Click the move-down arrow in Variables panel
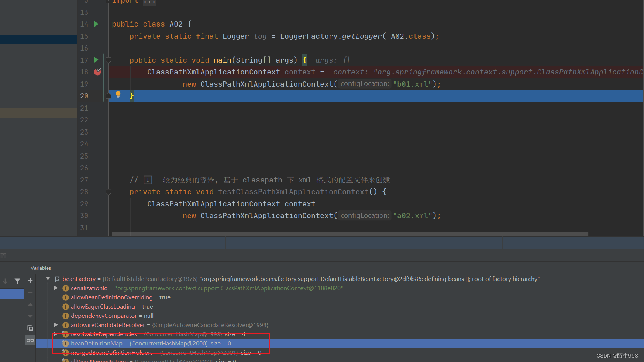Viewport: 644px width, 362px height. 30,316
